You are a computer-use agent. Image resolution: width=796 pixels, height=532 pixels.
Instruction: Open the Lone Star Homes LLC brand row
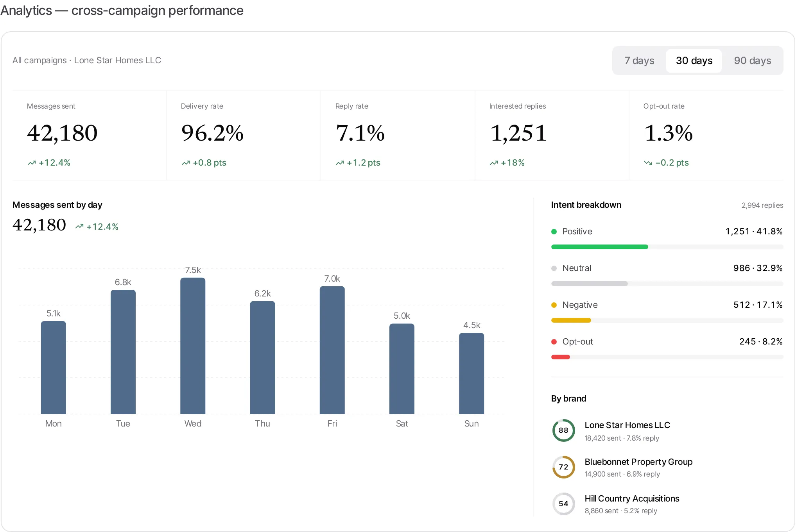(x=667, y=430)
